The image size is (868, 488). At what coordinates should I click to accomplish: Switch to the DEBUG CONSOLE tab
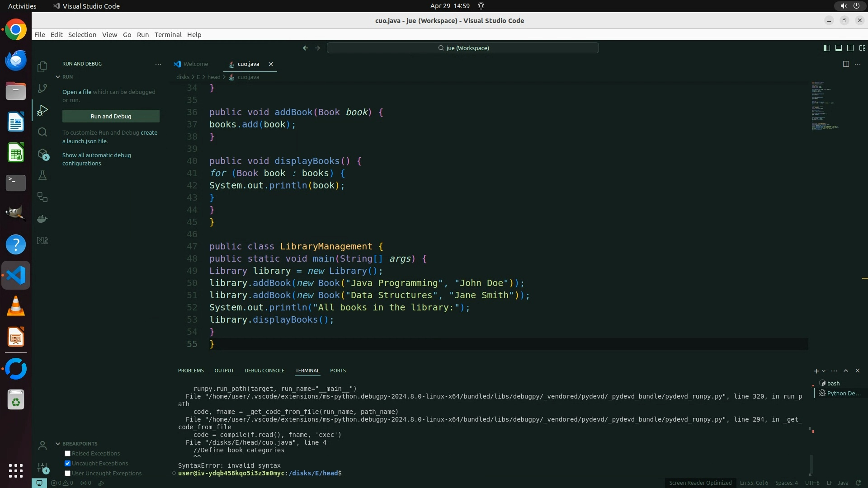(264, 371)
